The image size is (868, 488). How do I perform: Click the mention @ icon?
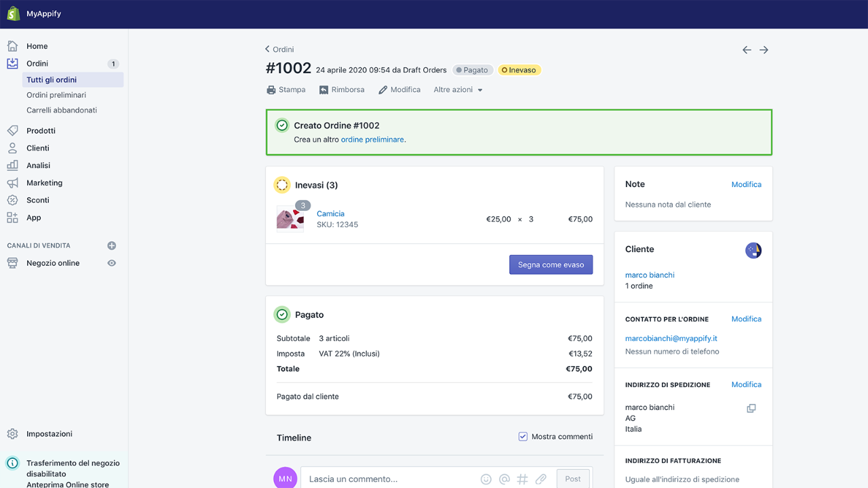(x=504, y=479)
